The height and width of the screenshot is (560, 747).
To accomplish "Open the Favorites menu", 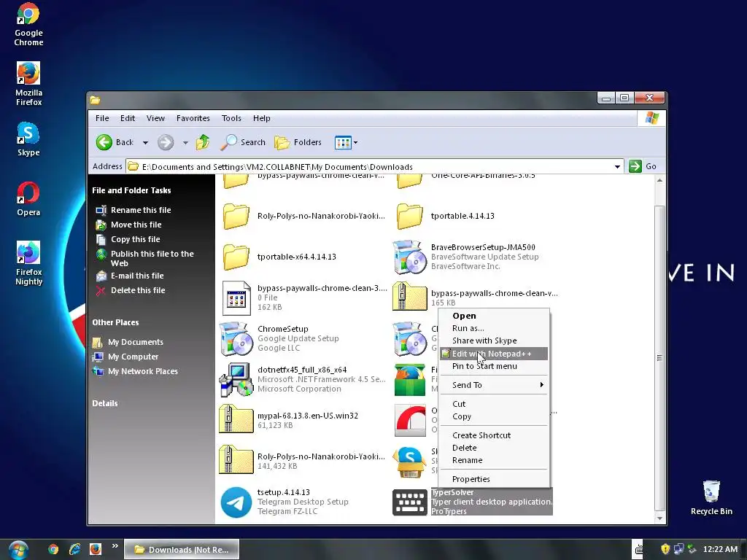I will click(x=193, y=118).
